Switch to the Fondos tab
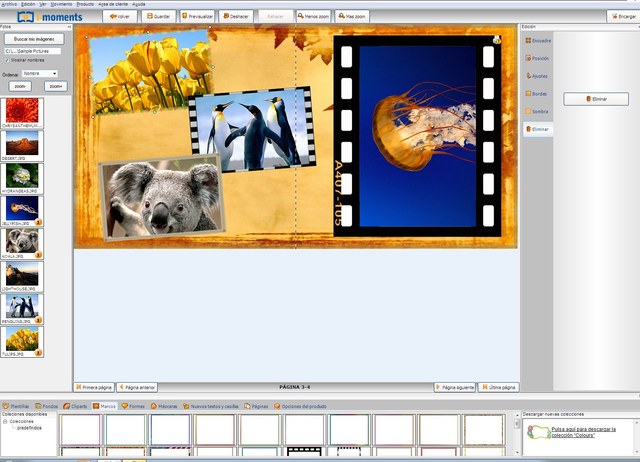The width and height of the screenshot is (640, 462). point(46,406)
